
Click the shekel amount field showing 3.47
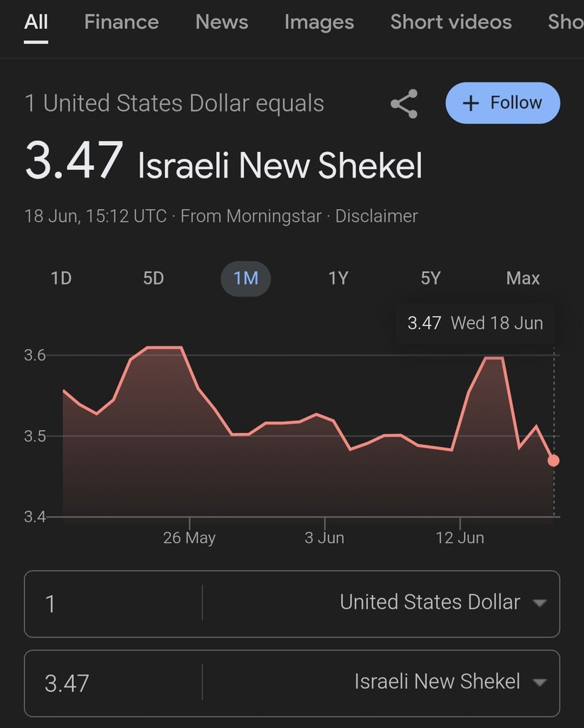point(113,683)
